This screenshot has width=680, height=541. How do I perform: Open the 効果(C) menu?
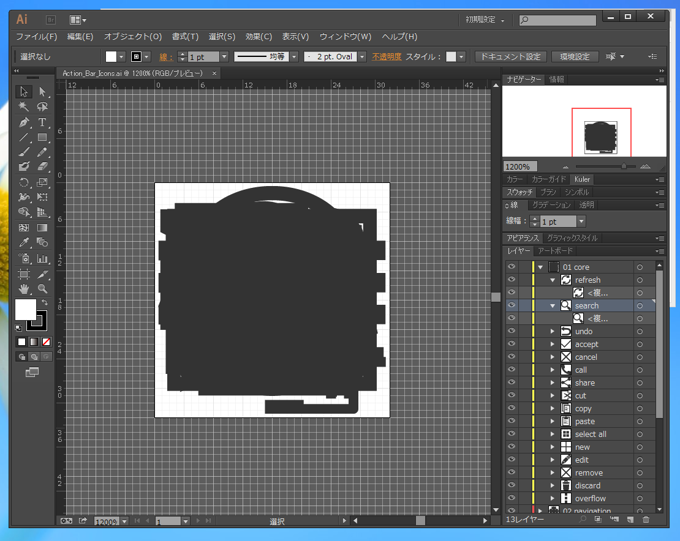click(x=259, y=37)
